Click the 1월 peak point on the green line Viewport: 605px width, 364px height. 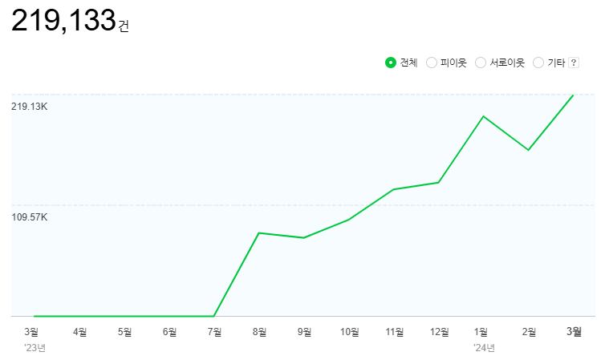(483, 116)
